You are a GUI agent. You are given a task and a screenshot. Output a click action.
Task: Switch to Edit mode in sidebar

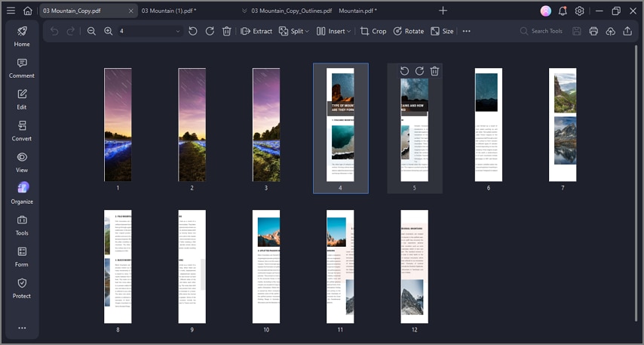[x=22, y=100]
